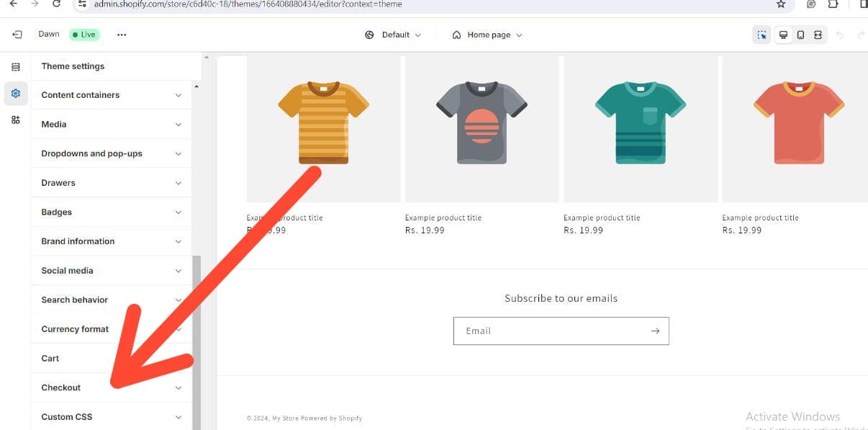Click the Theme settings heading
This screenshot has width=868, height=430.
pyautogui.click(x=73, y=66)
